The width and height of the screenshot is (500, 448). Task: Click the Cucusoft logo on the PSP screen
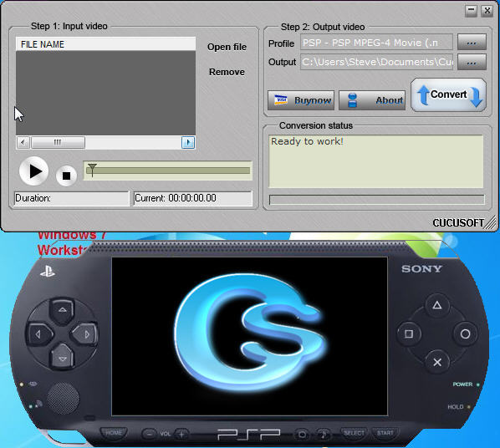[250, 333]
